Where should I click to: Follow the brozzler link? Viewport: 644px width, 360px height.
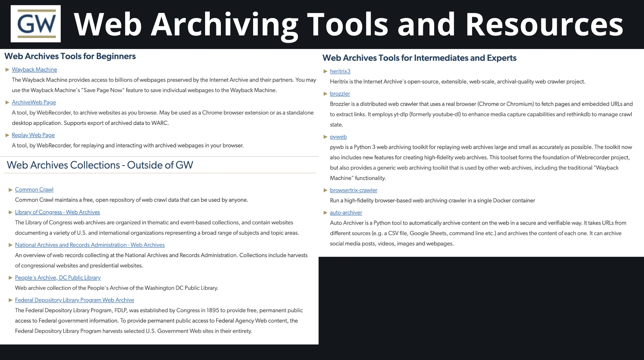point(340,94)
